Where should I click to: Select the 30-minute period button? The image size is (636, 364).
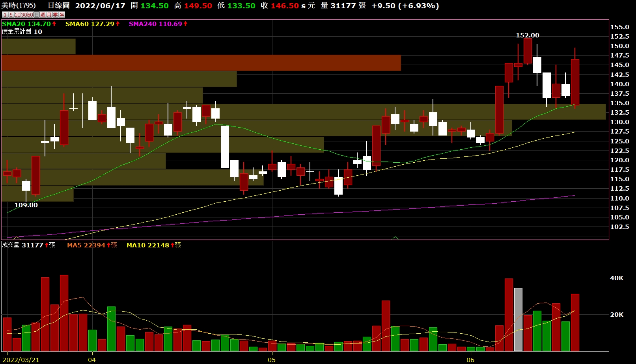[24, 15]
